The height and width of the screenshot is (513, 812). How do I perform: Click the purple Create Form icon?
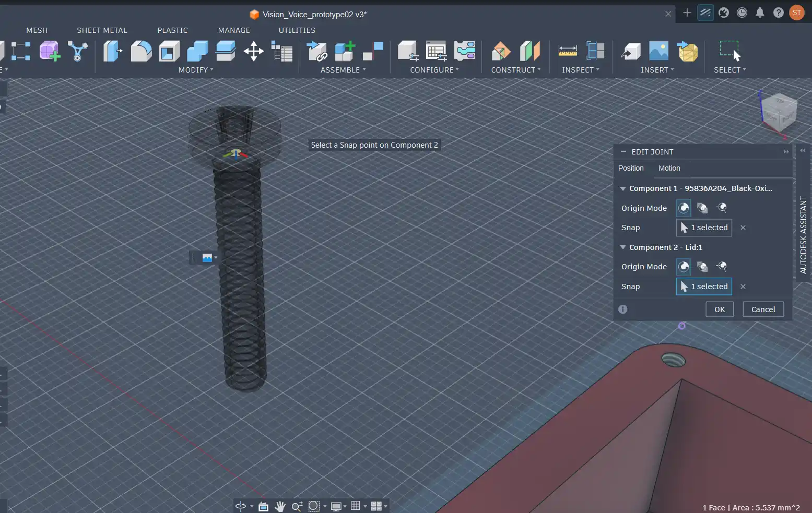49,51
